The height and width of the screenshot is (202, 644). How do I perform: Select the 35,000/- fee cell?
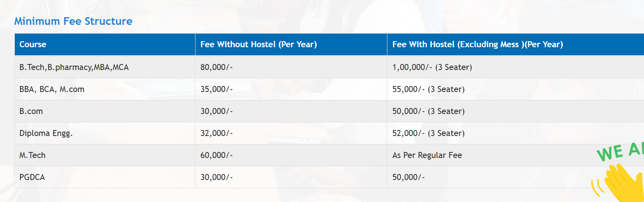point(216,89)
